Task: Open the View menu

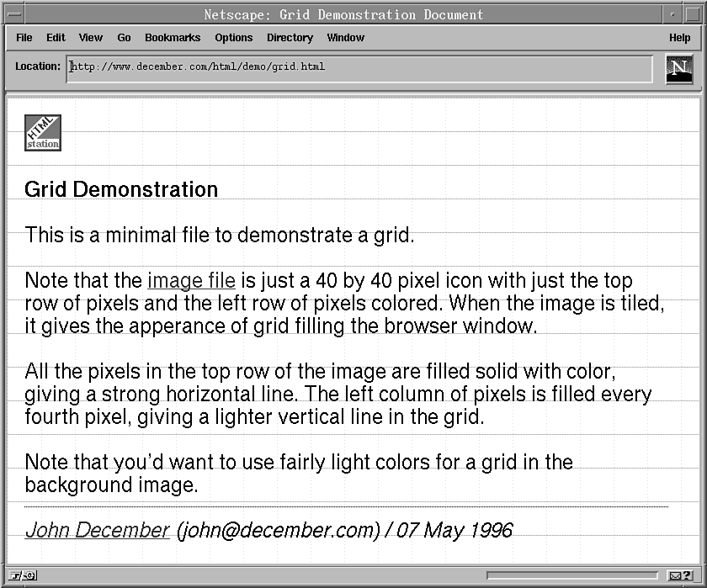Action: point(91,38)
